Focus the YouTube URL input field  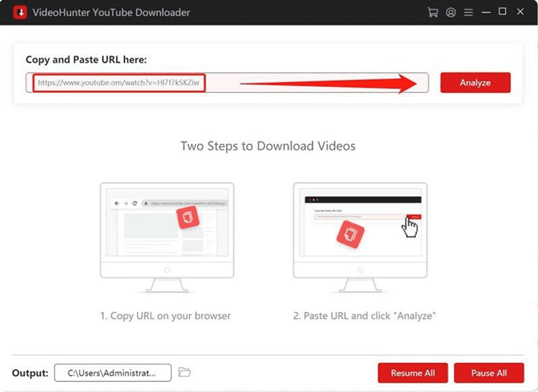[229, 83]
